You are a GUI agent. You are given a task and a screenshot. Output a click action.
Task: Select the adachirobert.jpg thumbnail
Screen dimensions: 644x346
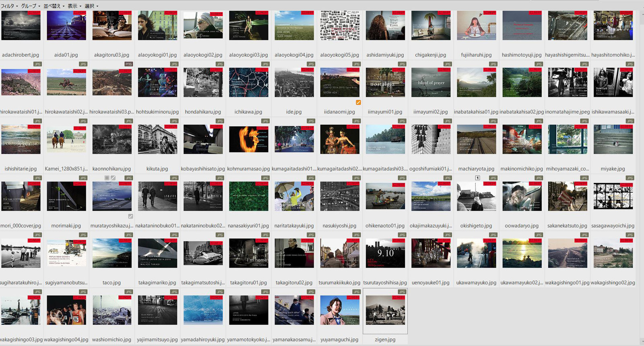coord(21,25)
